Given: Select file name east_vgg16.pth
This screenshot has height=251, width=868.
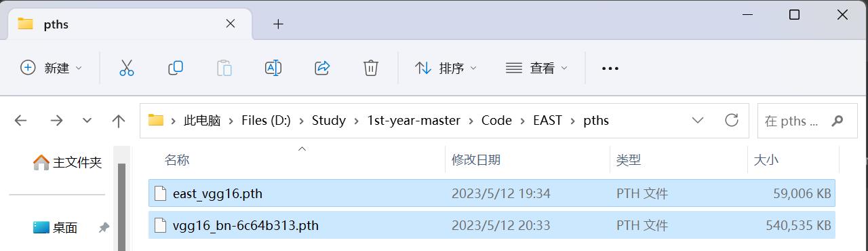Looking at the screenshot, I should 218,194.
